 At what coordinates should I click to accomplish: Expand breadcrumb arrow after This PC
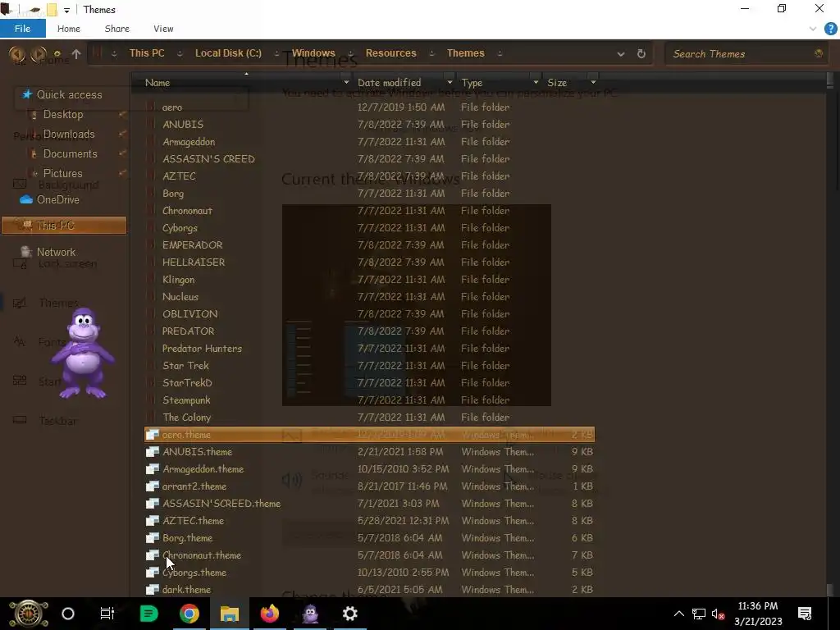coord(180,53)
